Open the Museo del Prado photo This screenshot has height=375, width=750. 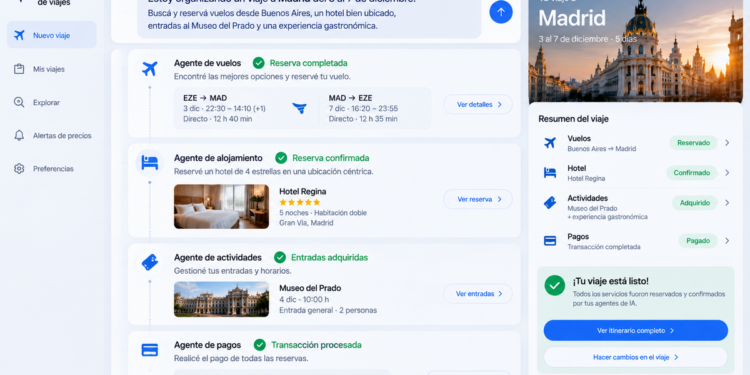[221, 299]
